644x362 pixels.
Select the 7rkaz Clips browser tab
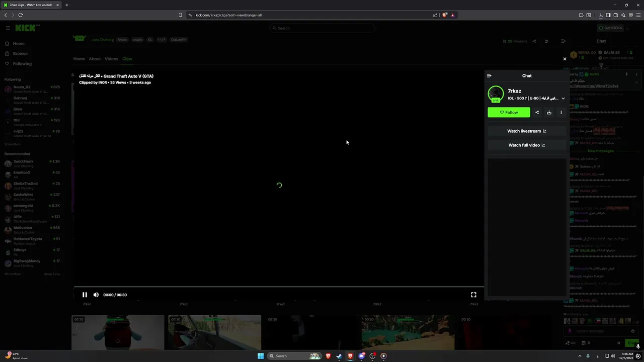coord(31,5)
